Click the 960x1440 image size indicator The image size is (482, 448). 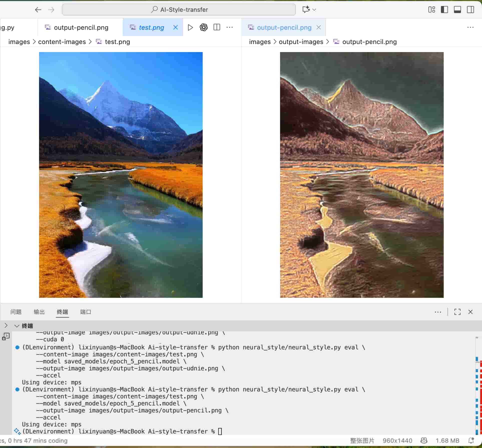pyautogui.click(x=397, y=440)
